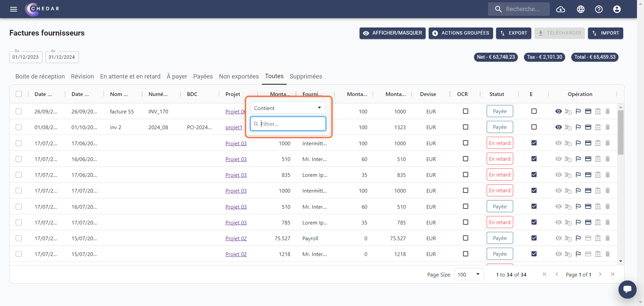Click the cloud download icon in header
The height and width of the screenshot is (306, 644).
tap(560, 9)
